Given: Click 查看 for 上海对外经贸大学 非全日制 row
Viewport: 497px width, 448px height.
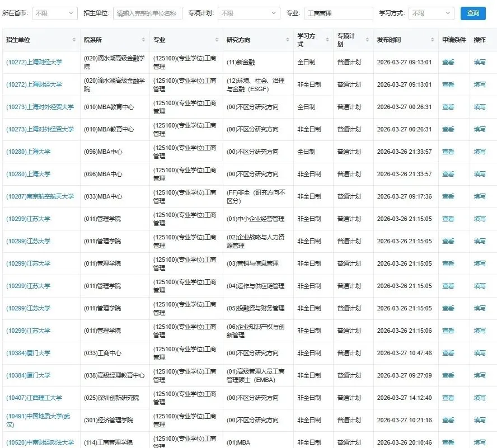Looking at the screenshot, I should [448, 129].
